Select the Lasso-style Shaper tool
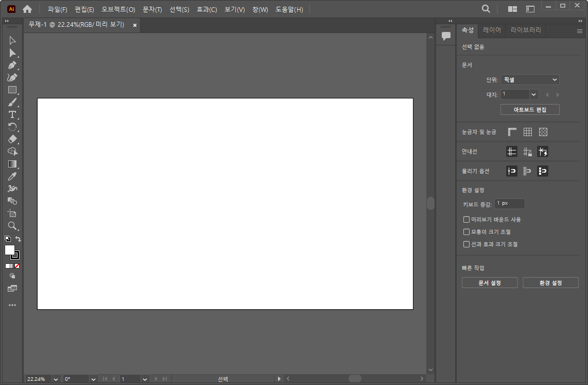This screenshot has height=385, width=588. (12, 152)
